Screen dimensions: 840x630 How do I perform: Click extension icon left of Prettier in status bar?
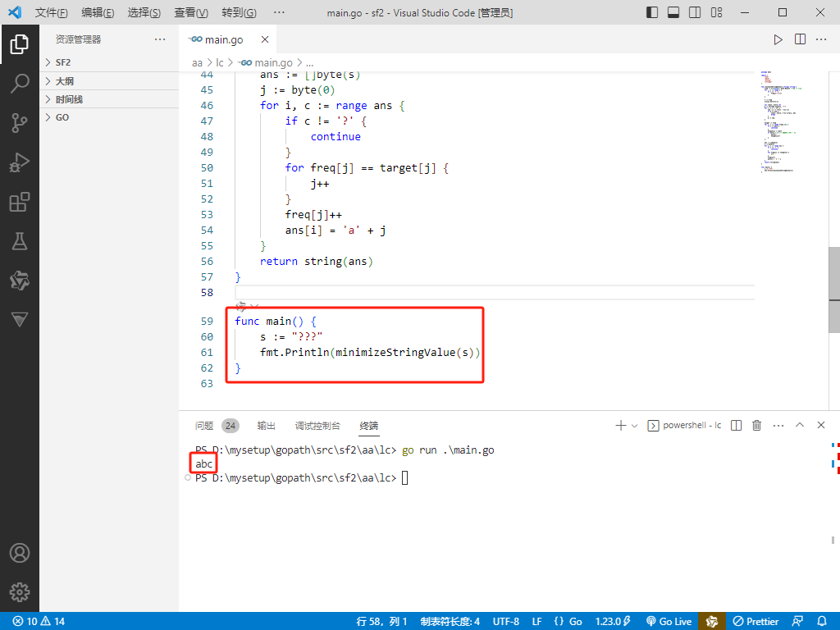click(x=712, y=622)
